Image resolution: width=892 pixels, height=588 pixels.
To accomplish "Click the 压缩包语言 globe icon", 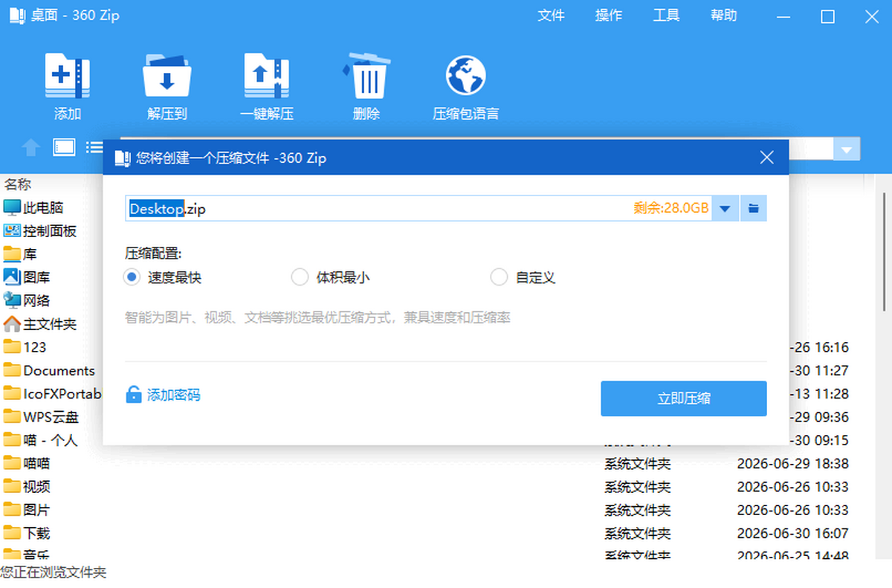I will (466, 76).
